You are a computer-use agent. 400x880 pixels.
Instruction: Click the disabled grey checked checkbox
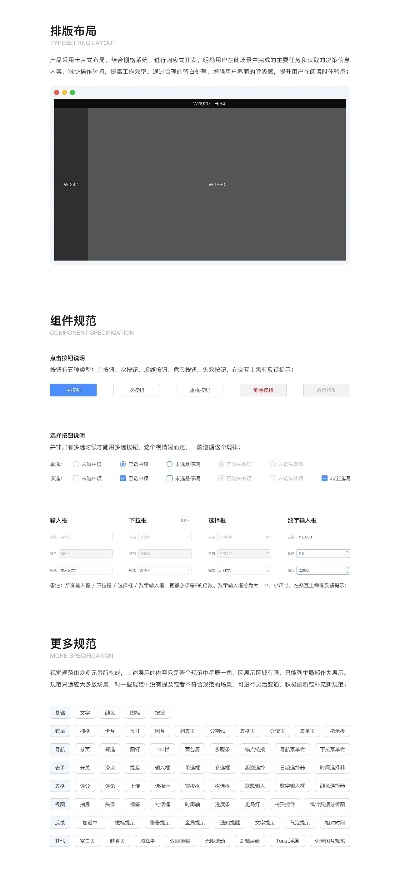tap(221, 479)
